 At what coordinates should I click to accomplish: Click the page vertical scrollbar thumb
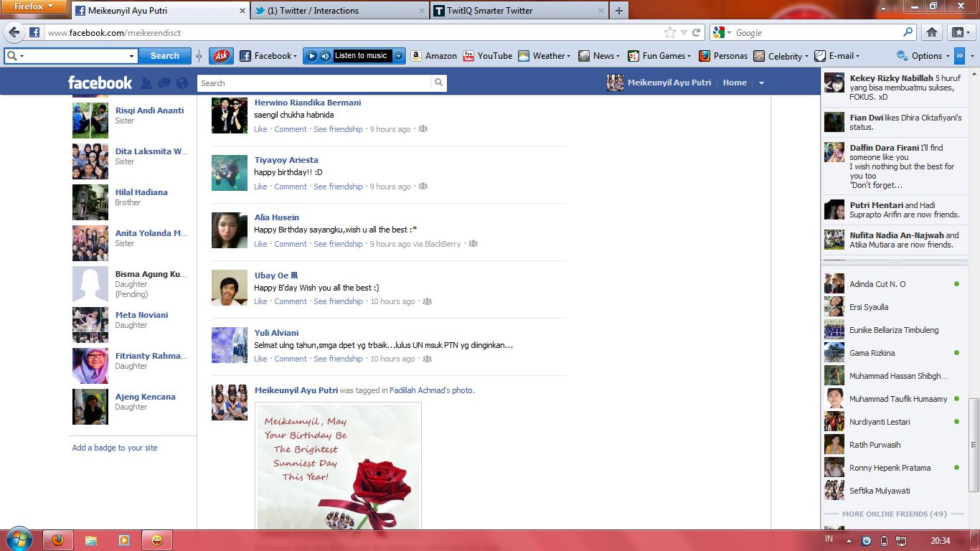[x=974, y=445]
